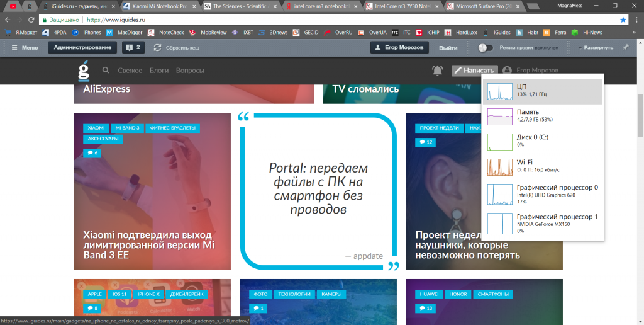Click the ДЖЕЙЛБРЕЙК tag

[x=186, y=294]
